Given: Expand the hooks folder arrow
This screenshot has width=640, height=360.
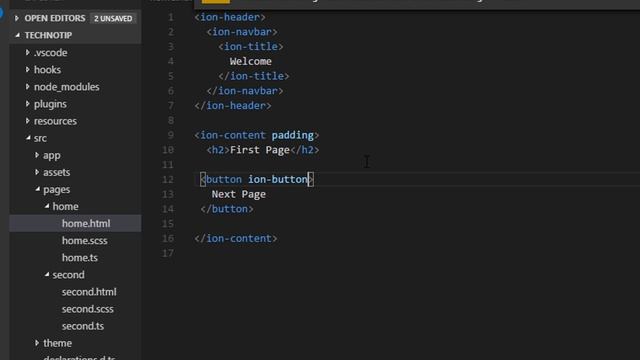Looking at the screenshot, I should 27,70.
